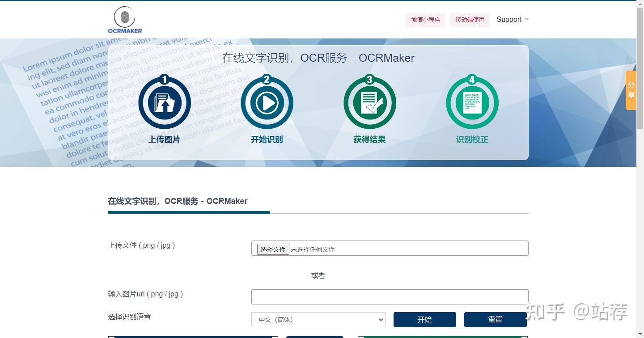This screenshot has width=644, height=338.
Task: Click the 重置 button
Action: pos(496,320)
